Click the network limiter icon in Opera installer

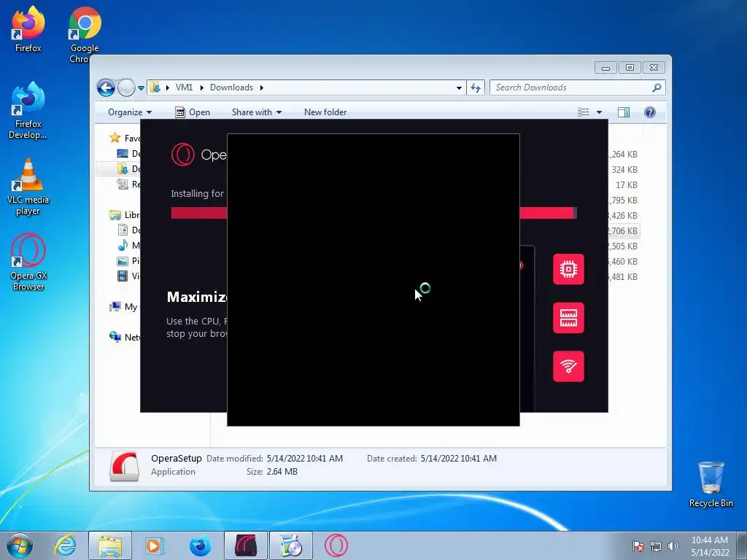coord(568,366)
